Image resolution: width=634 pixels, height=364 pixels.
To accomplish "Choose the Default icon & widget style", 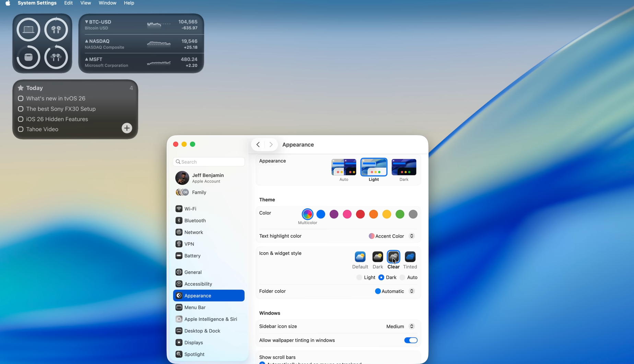I will (x=360, y=257).
